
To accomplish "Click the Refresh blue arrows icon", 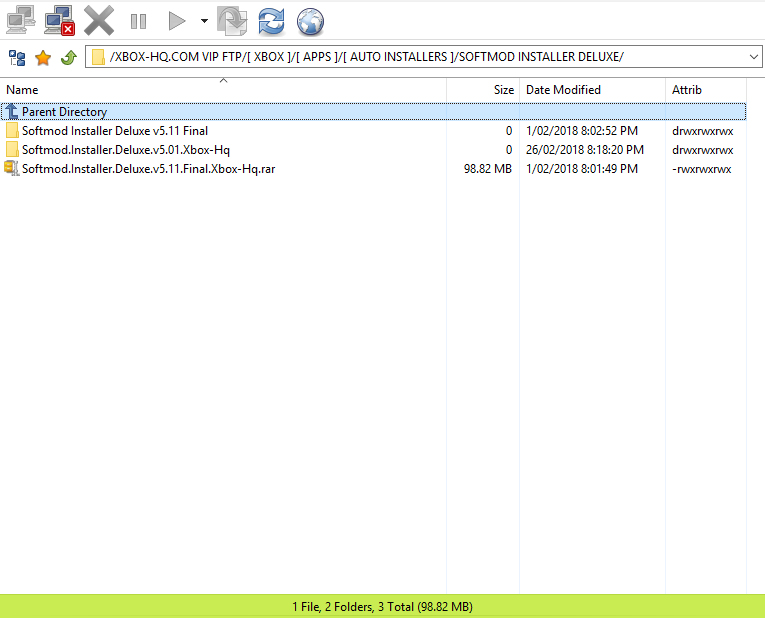I will (270, 21).
